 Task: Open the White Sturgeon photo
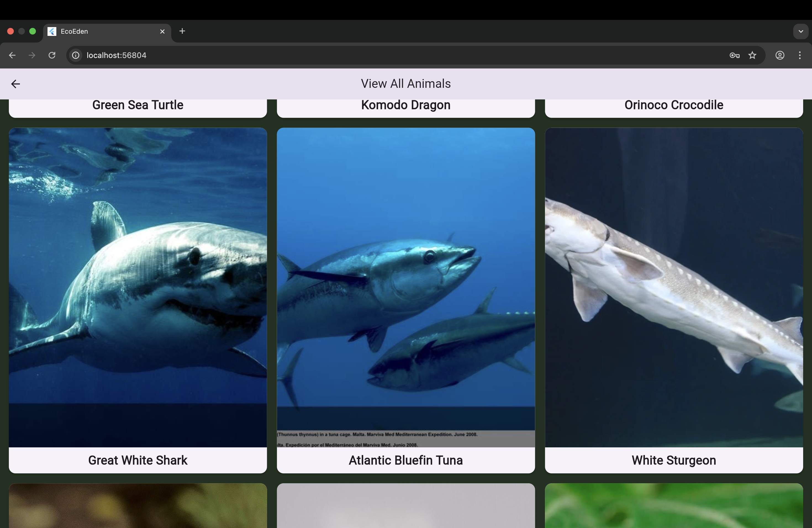pyautogui.click(x=674, y=287)
